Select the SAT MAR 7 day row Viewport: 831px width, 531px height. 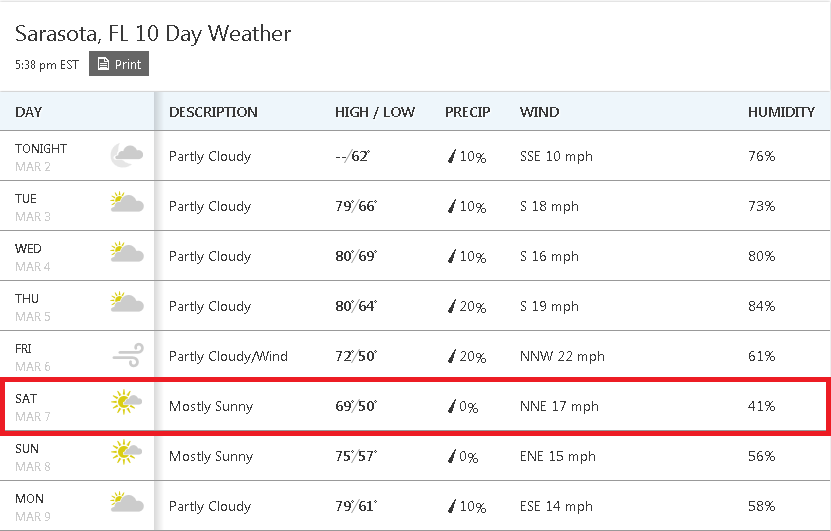pyautogui.click(x=416, y=406)
